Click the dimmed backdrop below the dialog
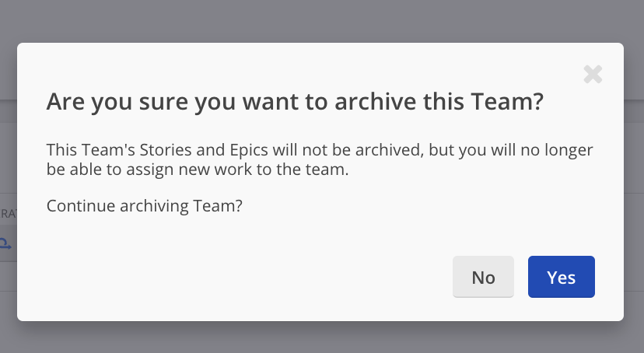 322,337
